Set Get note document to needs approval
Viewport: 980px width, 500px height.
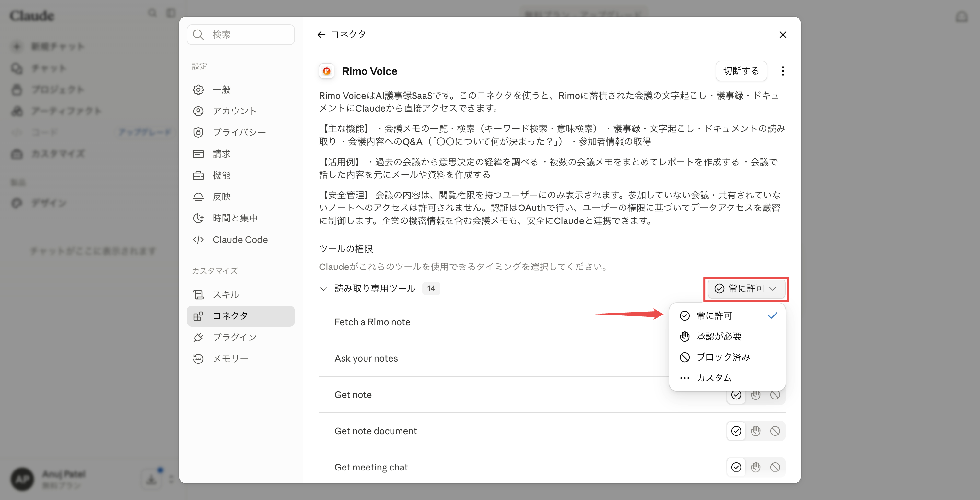(755, 431)
